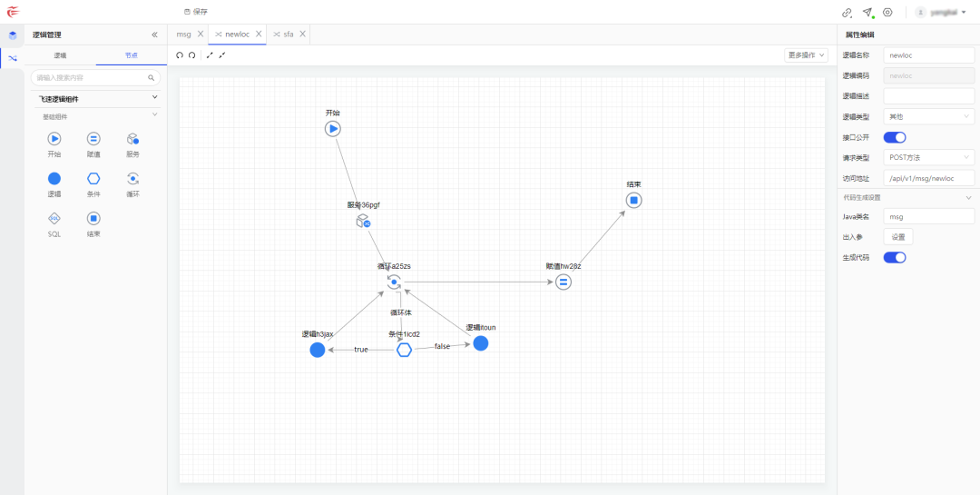Click the 循环体 edge label on canvas
Viewport: 980px width, 495px height.
(x=401, y=312)
